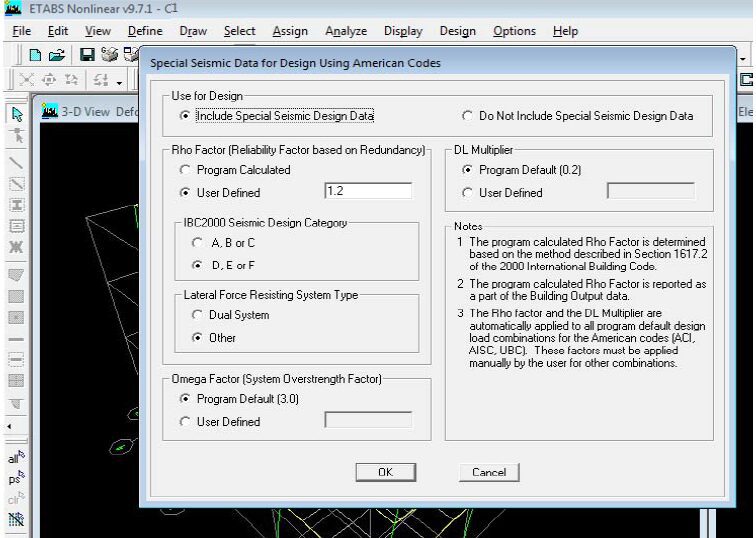Confirm dialog with OK button

(x=386, y=472)
